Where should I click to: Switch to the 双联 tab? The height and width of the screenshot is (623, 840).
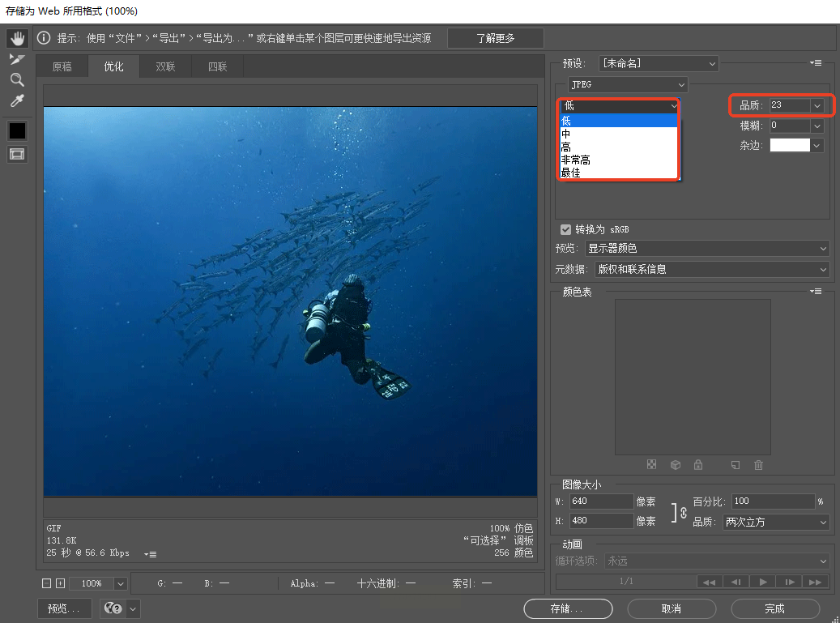(165, 67)
